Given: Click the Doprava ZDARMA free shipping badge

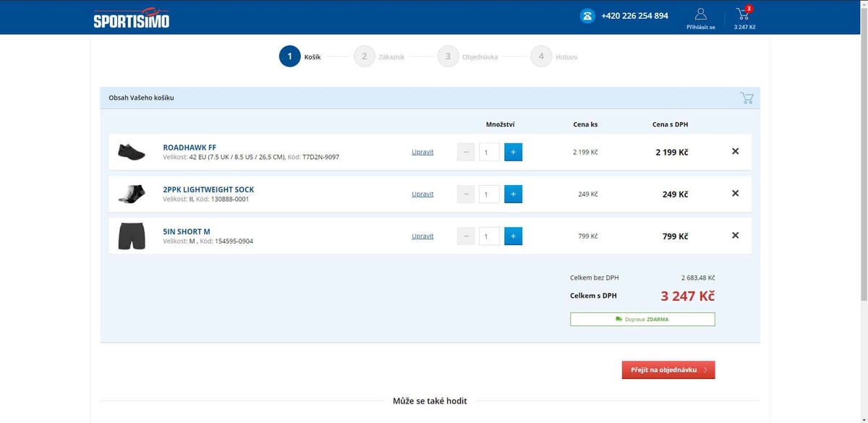Looking at the screenshot, I should (x=642, y=319).
